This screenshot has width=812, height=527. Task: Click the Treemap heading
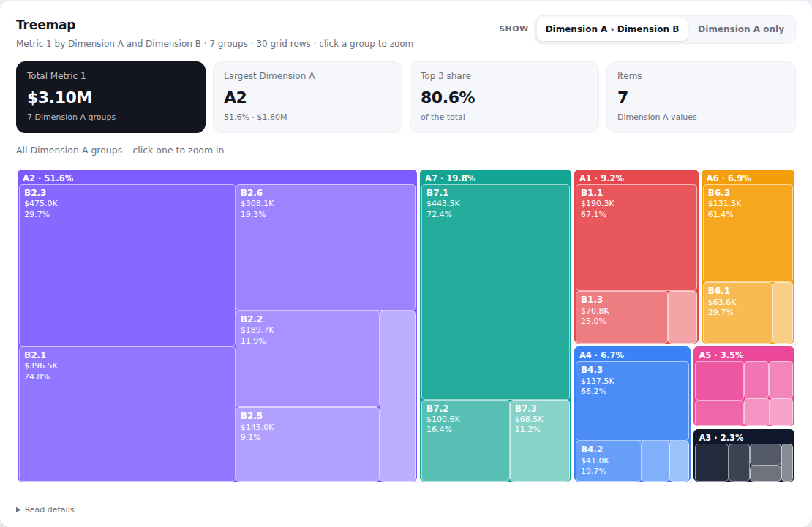(45, 25)
